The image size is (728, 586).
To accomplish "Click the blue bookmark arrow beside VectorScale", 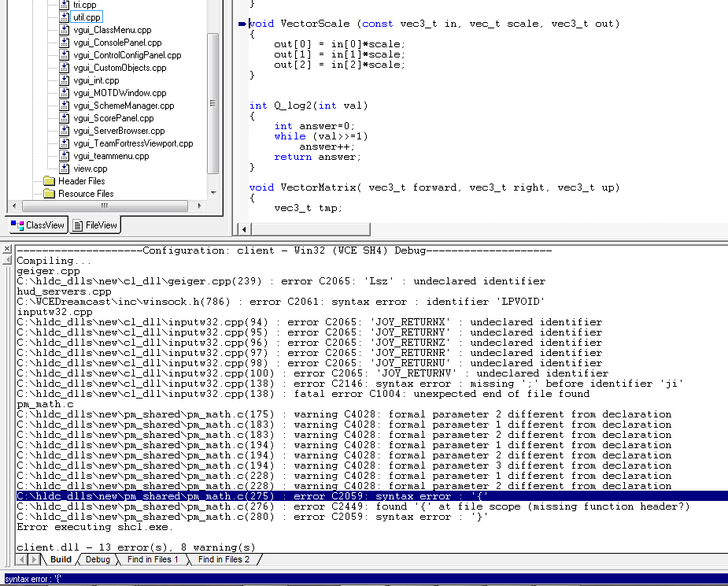I will point(242,24).
